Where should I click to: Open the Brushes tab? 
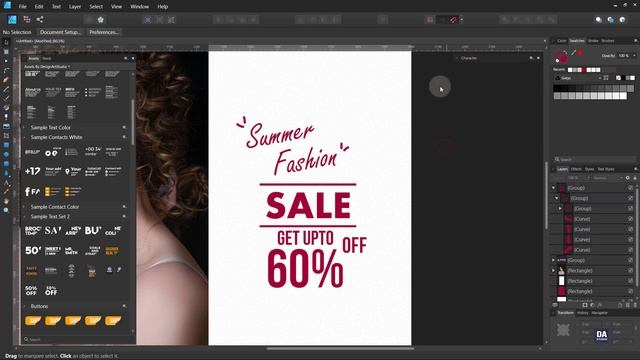tap(608, 40)
